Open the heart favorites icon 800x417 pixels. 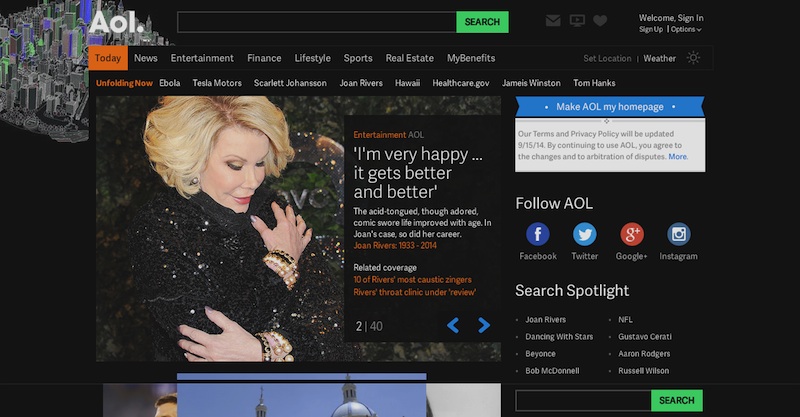click(600, 20)
